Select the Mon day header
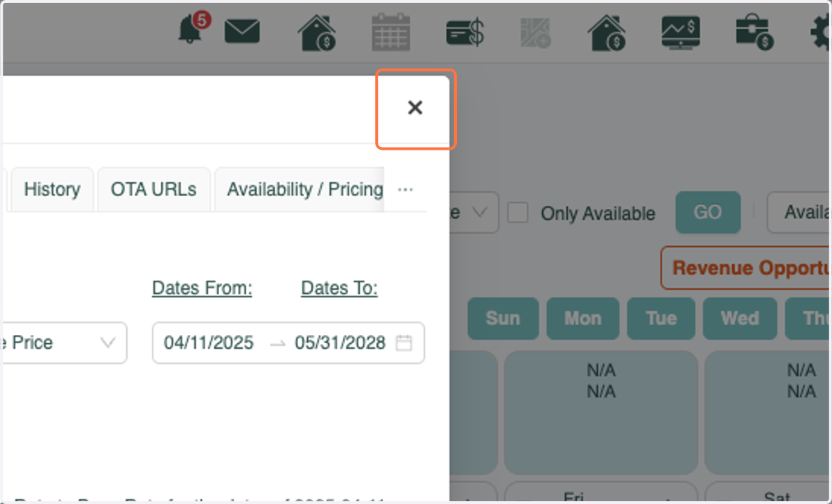Image resolution: width=832 pixels, height=504 pixels. coord(582,318)
